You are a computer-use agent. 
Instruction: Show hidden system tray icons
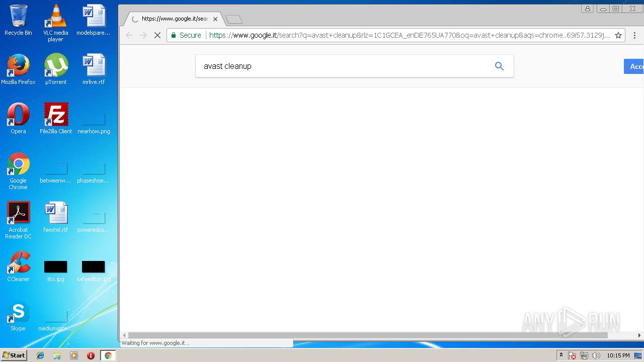pyautogui.click(x=561, y=355)
